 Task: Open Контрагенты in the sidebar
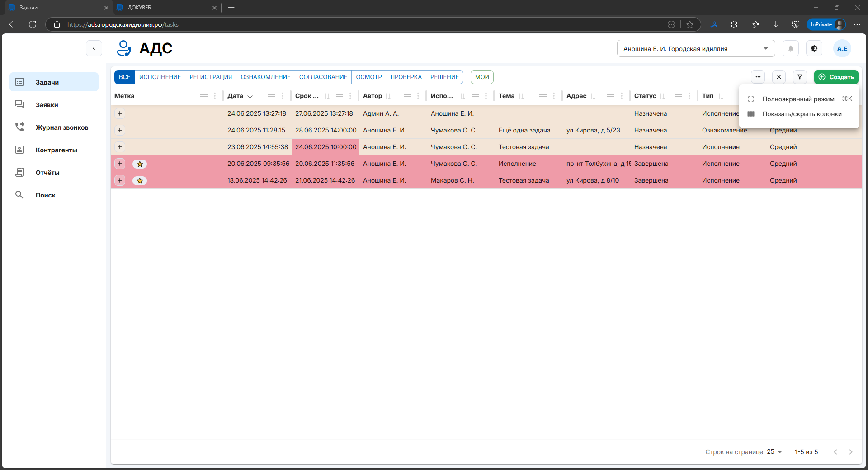coord(56,150)
